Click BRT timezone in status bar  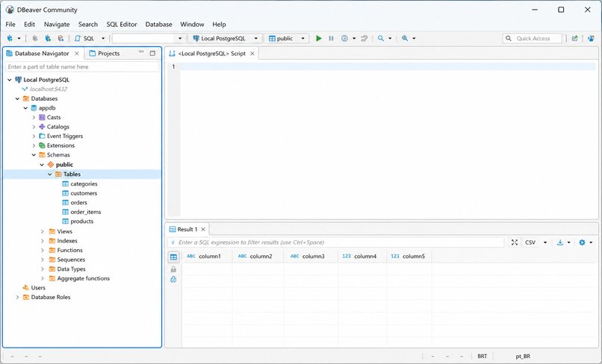tap(482, 357)
